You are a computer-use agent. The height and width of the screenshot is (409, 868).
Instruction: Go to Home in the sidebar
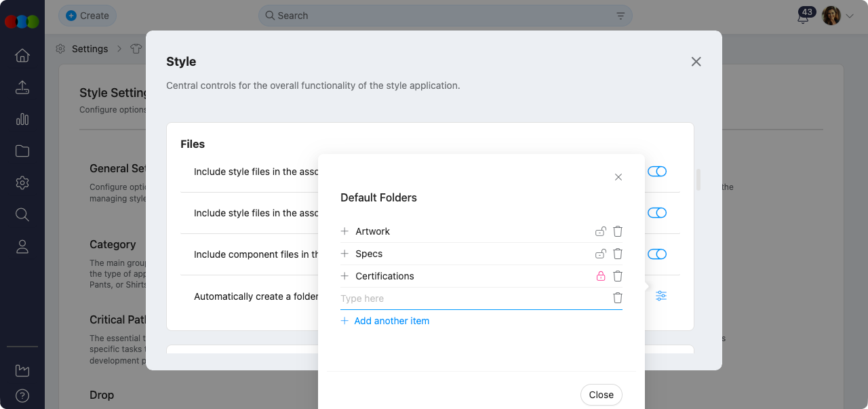22,56
